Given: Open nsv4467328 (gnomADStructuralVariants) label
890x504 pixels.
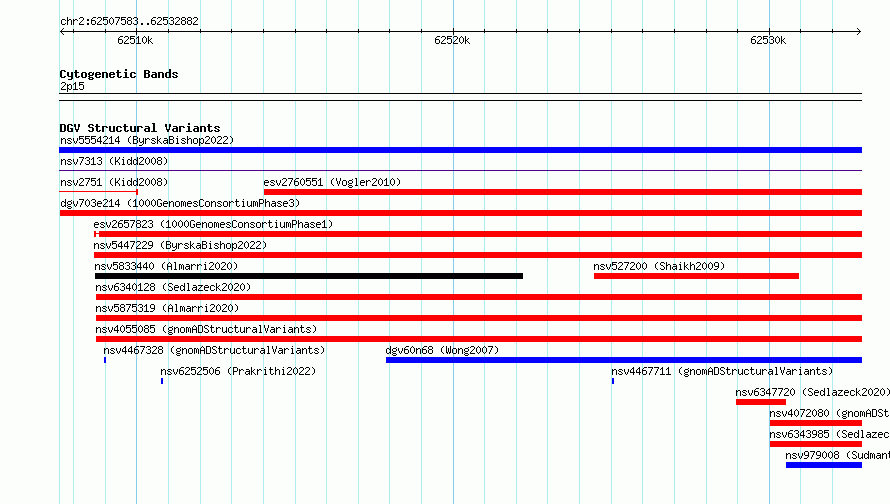Looking at the screenshot, I should click(x=214, y=350).
